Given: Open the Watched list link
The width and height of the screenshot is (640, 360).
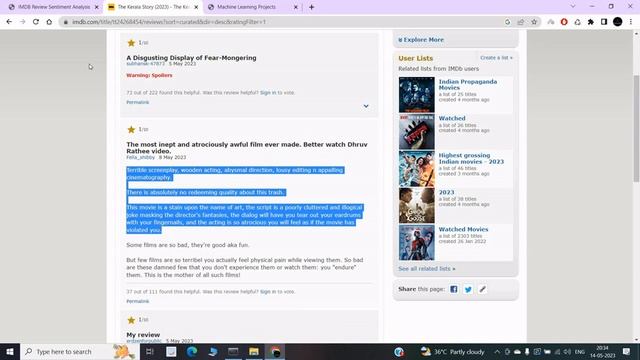Looking at the screenshot, I should point(452,118).
